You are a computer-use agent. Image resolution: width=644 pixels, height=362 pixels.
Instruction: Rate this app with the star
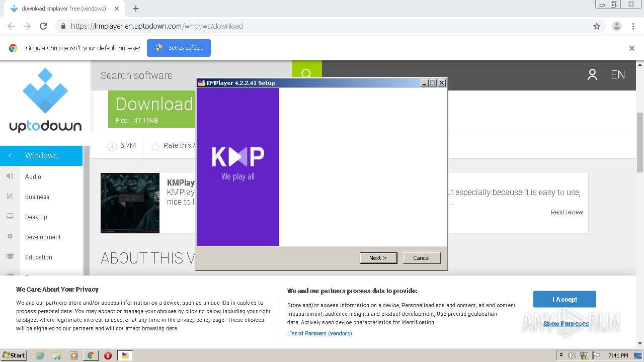[x=155, y=146]
